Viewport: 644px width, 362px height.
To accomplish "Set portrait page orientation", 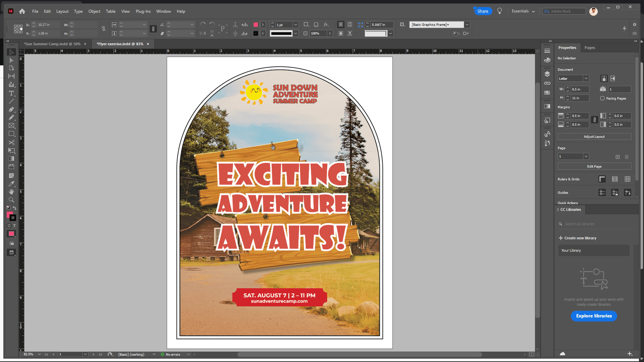I will point(604,78).
